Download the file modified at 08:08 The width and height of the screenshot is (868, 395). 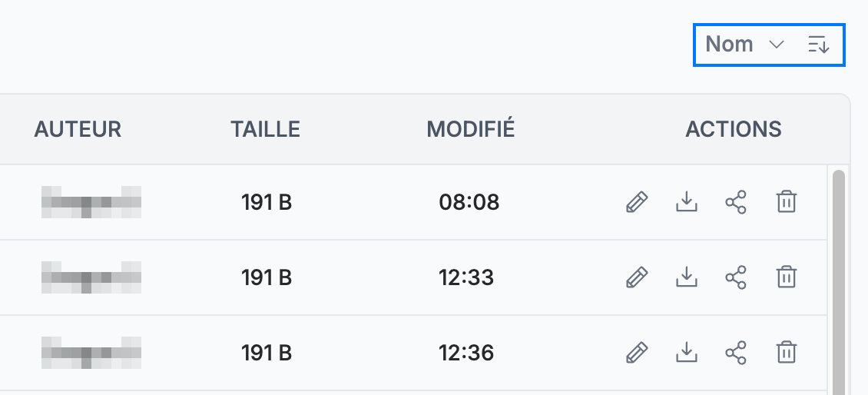(687, 202)
